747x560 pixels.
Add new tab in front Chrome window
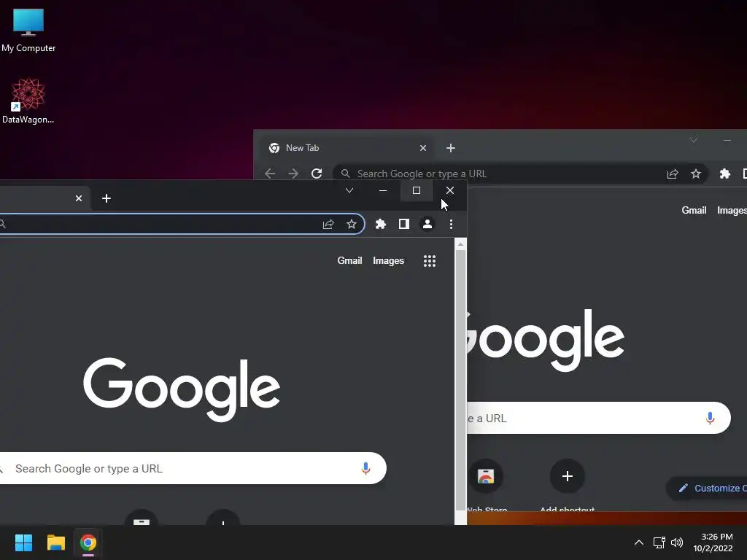pyautogui.click(x=107, y=198)
